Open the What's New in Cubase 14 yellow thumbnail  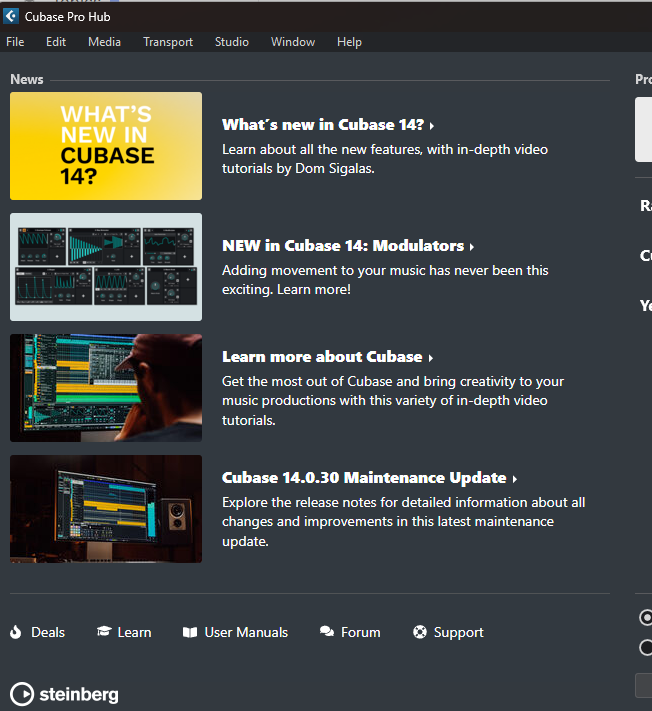(106, 146)
